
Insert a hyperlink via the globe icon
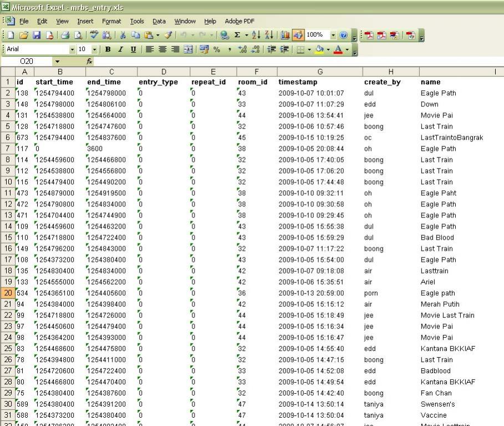225,35
